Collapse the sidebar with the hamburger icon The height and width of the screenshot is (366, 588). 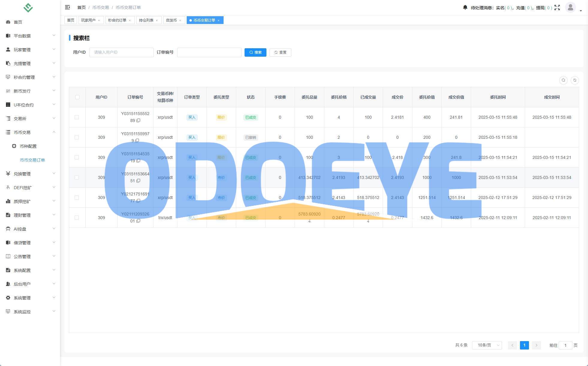click(67, 7)
